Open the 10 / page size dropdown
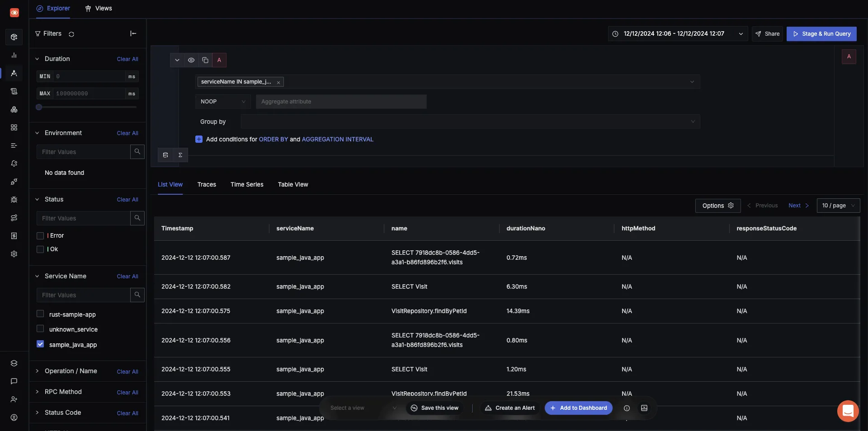This screenshot has width=868, height=431. click(838, 206)
